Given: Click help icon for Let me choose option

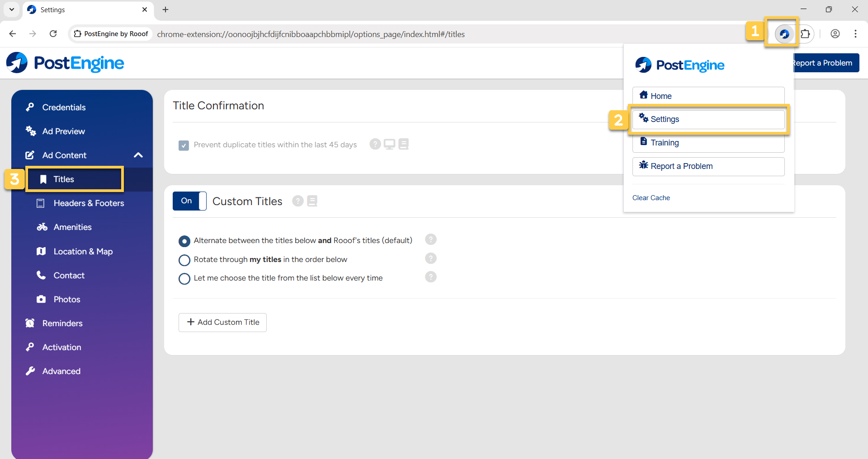Looking at the screenshot, I should pyautogui.click(x=431, y=277).
